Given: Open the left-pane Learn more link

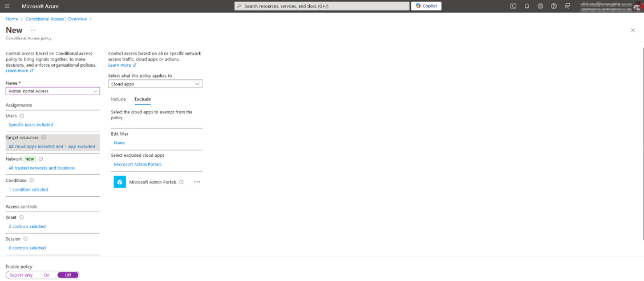Looking at the screenshot, I should click(x=19, y=71).
